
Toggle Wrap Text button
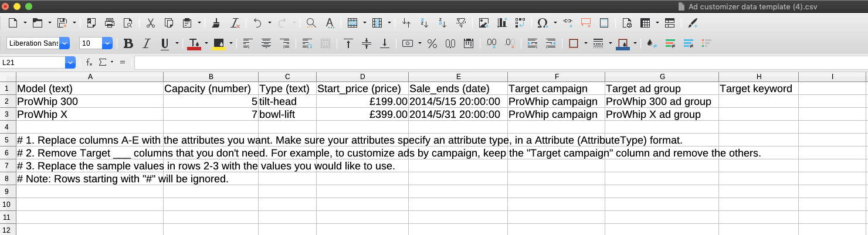click(307, 43)
